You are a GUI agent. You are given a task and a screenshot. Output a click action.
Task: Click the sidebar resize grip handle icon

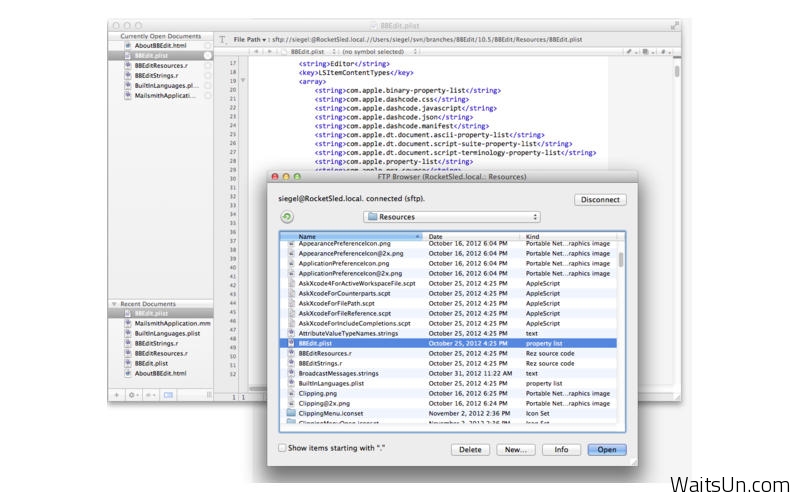click(208, 395)
